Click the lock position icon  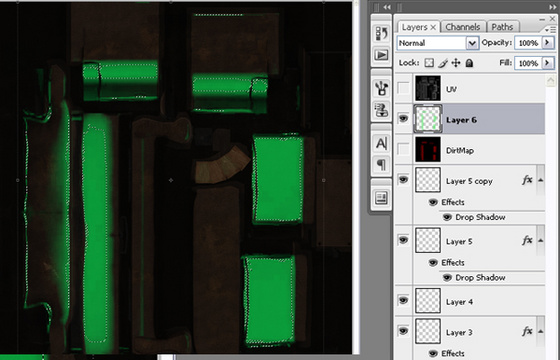pos(456,63)
